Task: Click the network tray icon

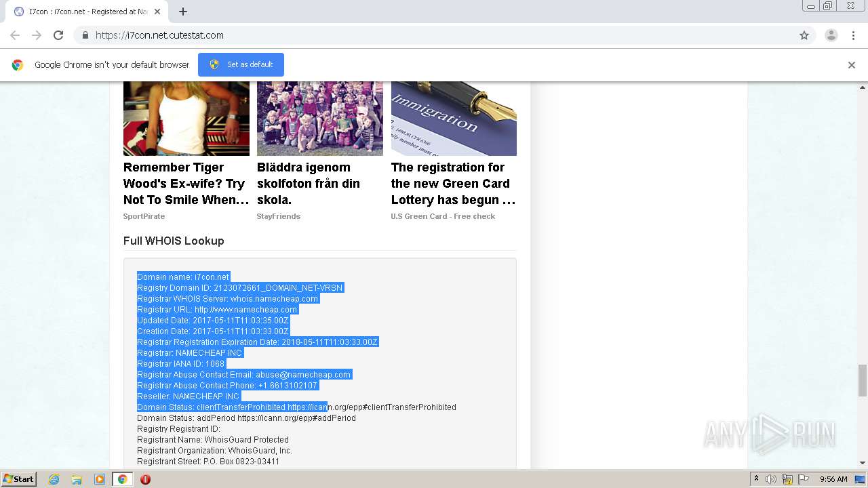Action: pos(787,479)
